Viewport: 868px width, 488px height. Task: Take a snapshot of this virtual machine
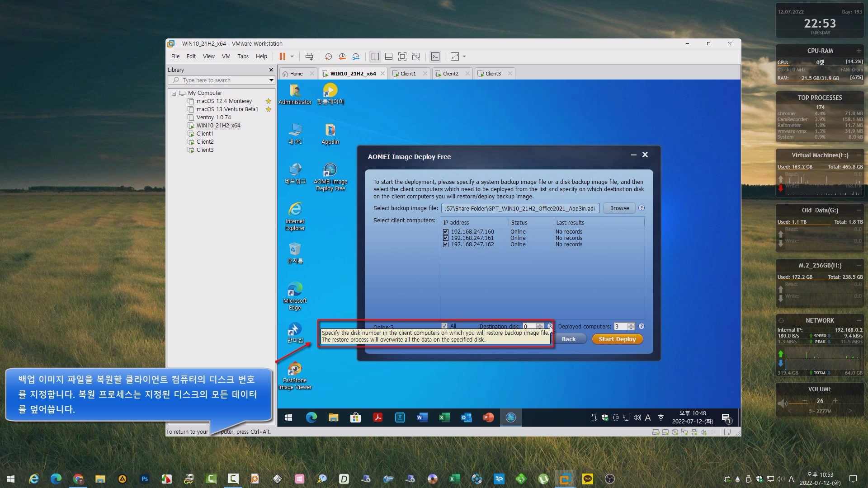[329, 56]
